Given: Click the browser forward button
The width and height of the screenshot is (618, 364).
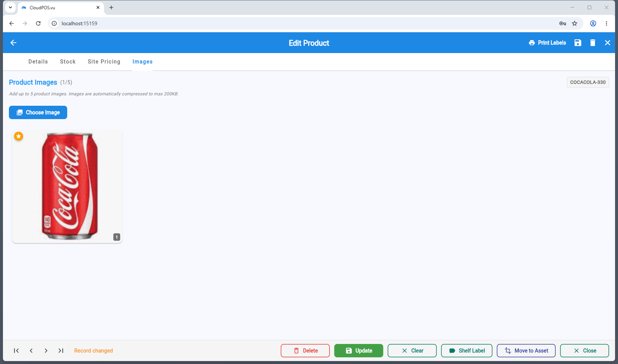Looking at the screenshot, I should tap(25, 23).
